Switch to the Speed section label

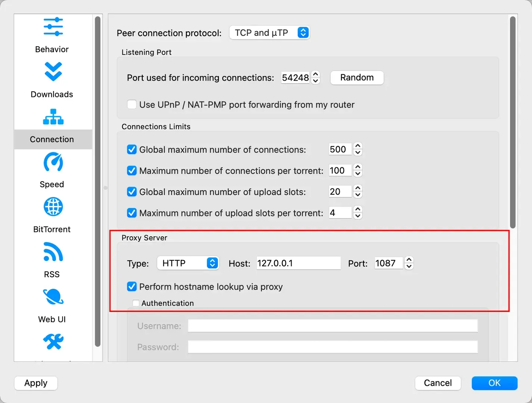tap(52, 184)
